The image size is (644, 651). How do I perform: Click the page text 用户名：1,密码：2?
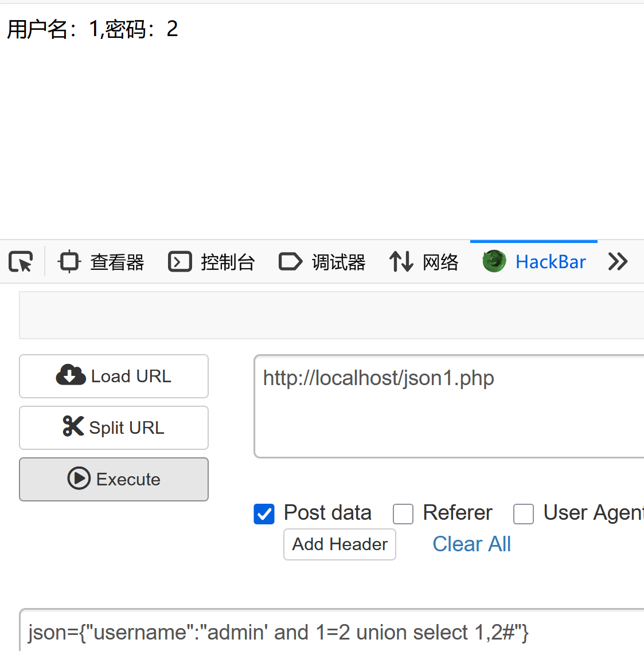pyautogui.click(x=93, y=29)
